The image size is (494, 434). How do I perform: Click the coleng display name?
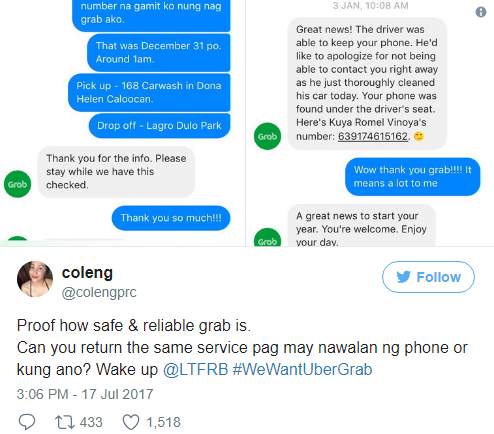pyautogui.click(x=87, y=273)
